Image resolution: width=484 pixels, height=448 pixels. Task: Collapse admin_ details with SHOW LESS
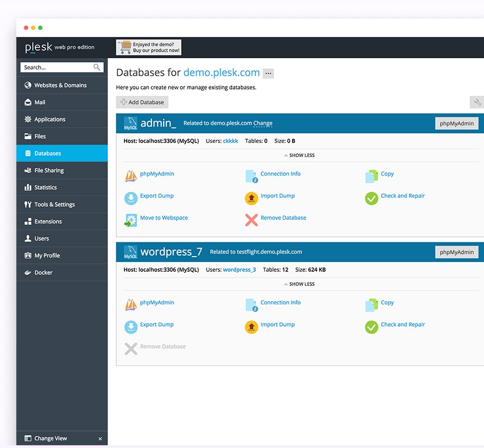point(300,155)
